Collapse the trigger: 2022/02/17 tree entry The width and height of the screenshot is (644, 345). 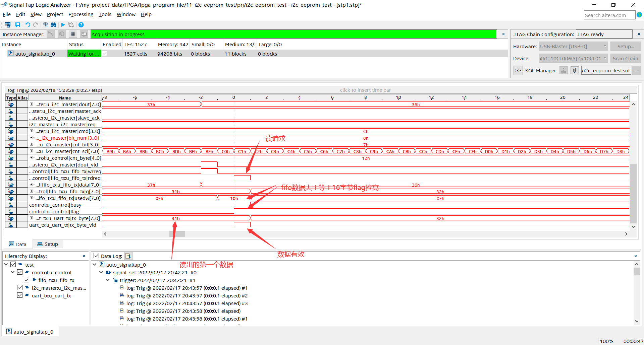(x=108, y=280)
